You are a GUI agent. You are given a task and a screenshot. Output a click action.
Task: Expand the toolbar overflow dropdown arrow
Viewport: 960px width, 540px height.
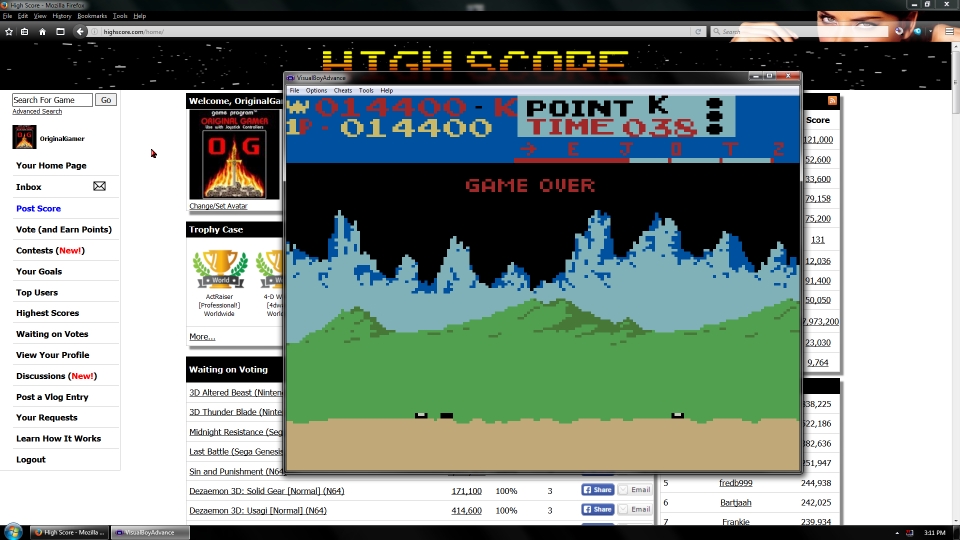pos(932,31)
